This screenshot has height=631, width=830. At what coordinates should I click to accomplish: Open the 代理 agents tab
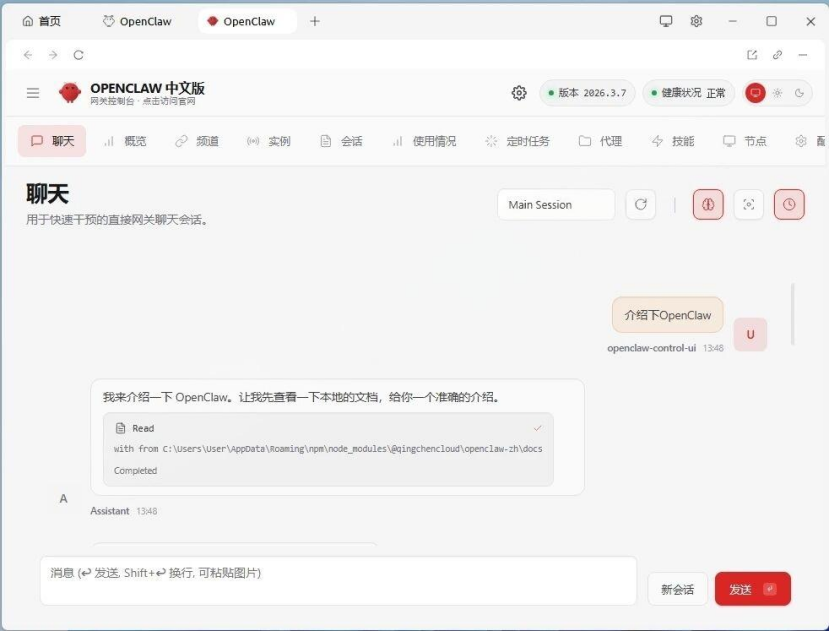click(x=600, y=141)
